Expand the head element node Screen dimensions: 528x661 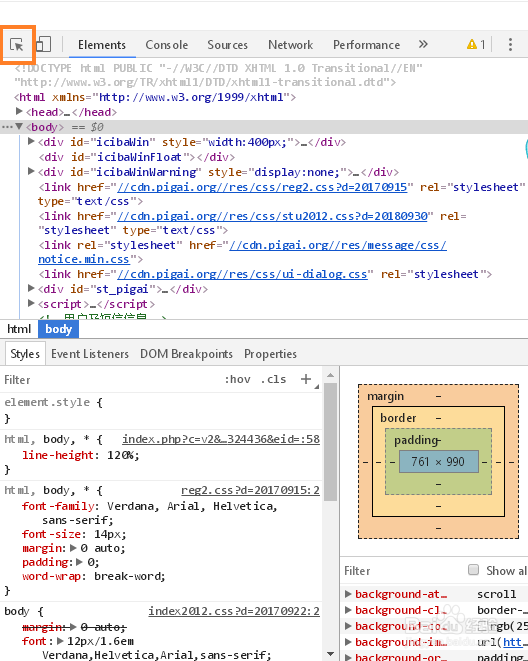tap(19, 111)
